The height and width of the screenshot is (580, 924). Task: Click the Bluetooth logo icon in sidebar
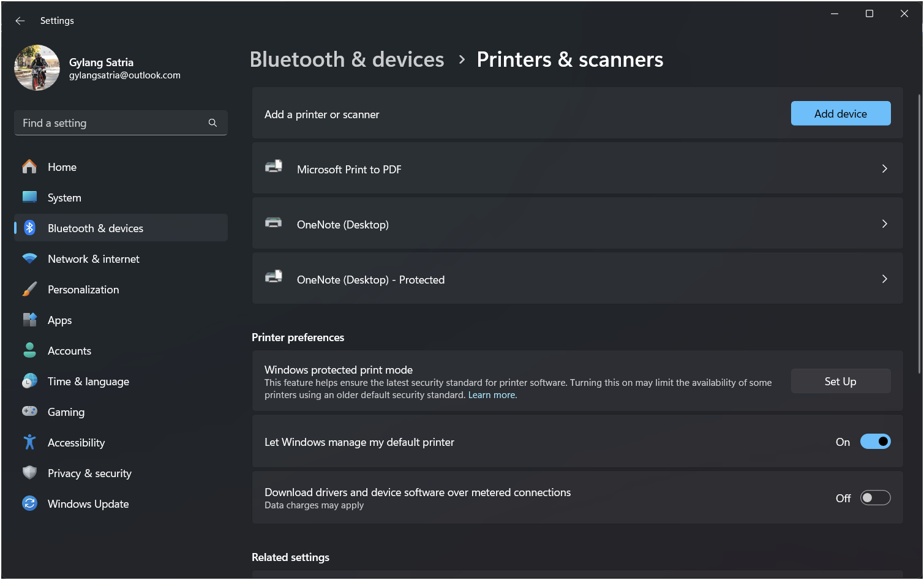point(29,228)
